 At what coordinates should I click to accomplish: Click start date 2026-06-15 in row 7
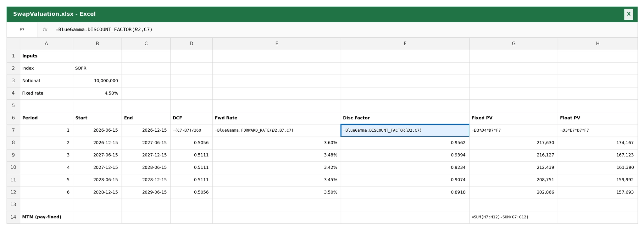point(97,130)
